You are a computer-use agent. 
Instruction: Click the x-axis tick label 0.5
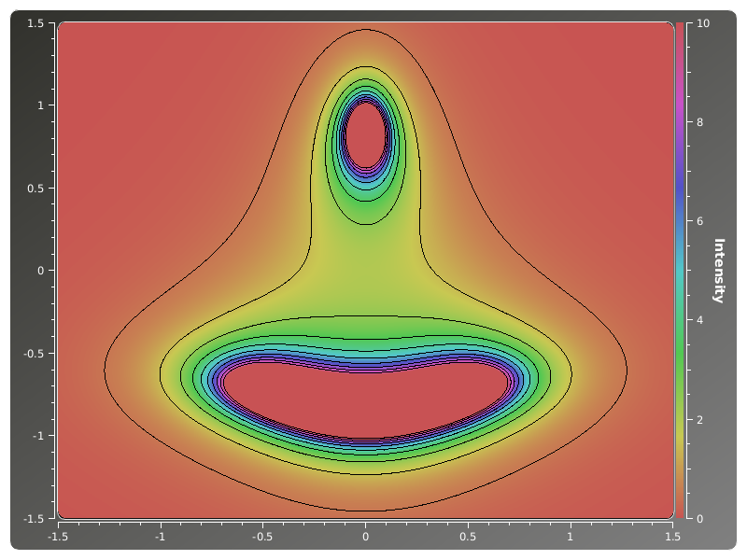[468, 537]
